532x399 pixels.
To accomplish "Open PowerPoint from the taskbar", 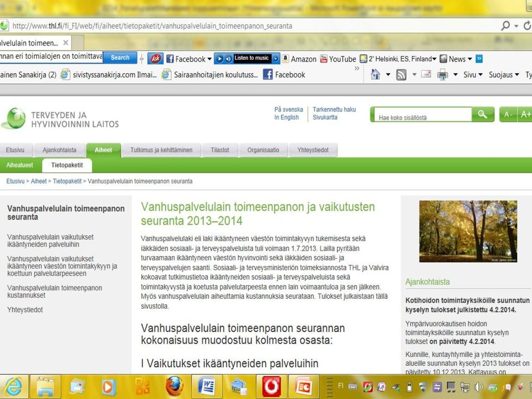I will point(304,386).
